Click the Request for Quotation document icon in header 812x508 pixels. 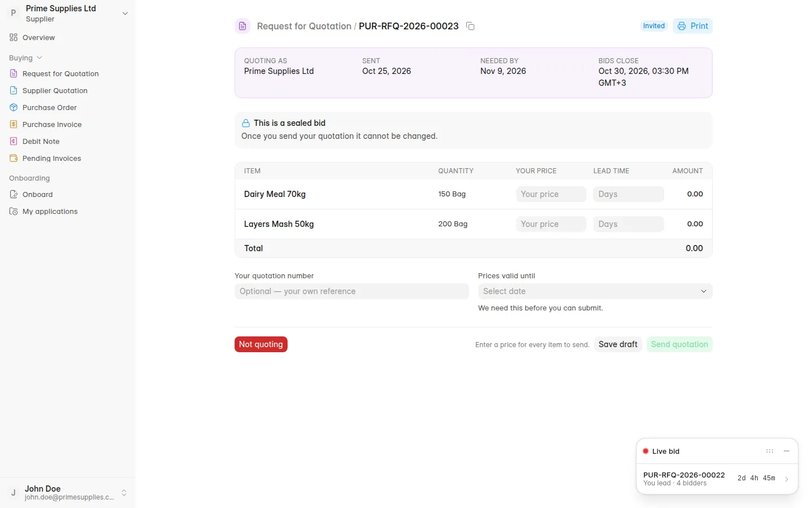[x=242, y=26]
